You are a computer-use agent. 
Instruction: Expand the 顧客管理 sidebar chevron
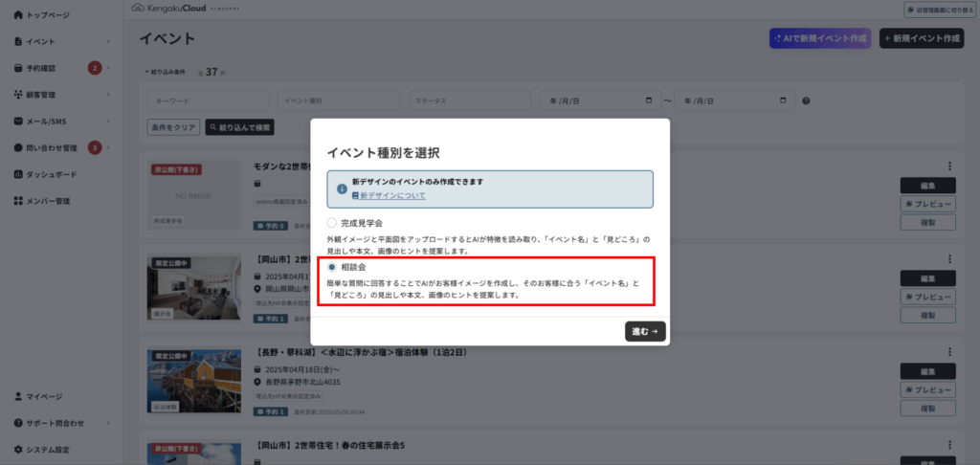tap(108, 95)
